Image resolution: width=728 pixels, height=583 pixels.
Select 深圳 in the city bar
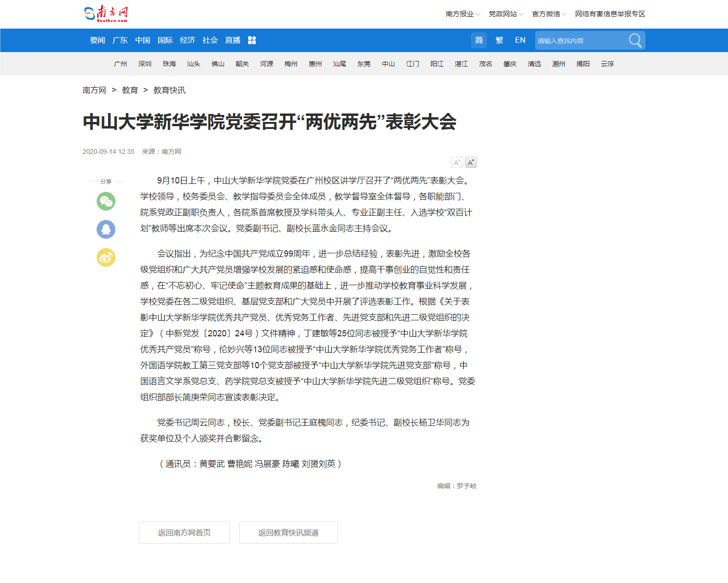(x=145, y=64)
